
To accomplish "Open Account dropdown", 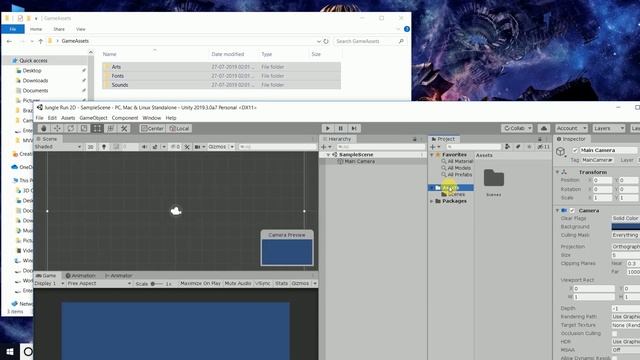I will click(571, 128).
